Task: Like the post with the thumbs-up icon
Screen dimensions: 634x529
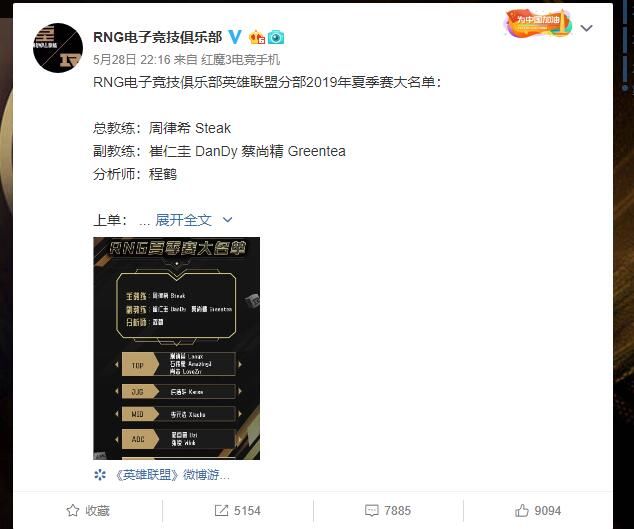Action: click(522, 510)
